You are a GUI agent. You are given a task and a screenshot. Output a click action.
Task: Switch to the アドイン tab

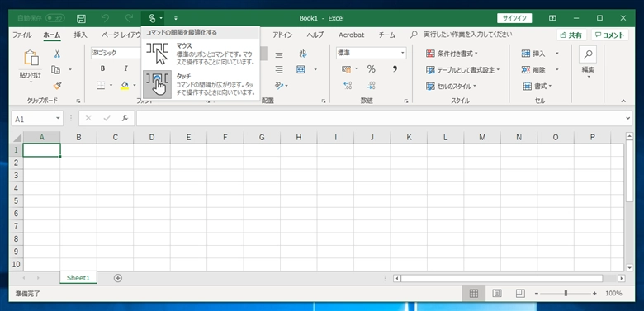tap(282, 35)
